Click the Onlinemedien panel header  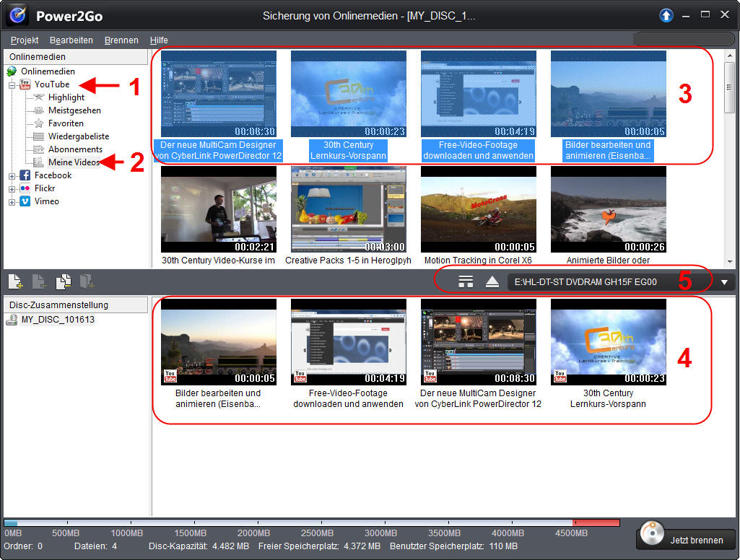[x=76, y=56]
